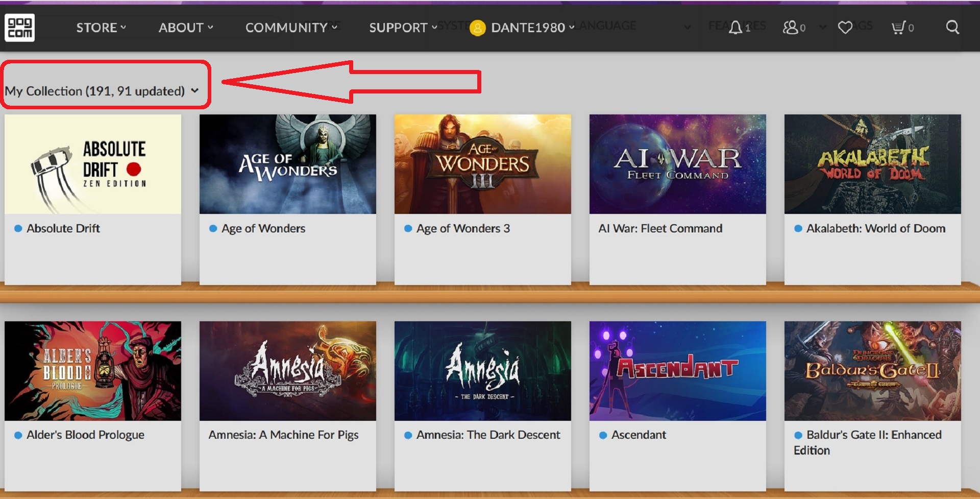Open the Akalabeth: World of Doom cover
The image size is (980, 499).
pyautogui.click(x=873, y=164)
